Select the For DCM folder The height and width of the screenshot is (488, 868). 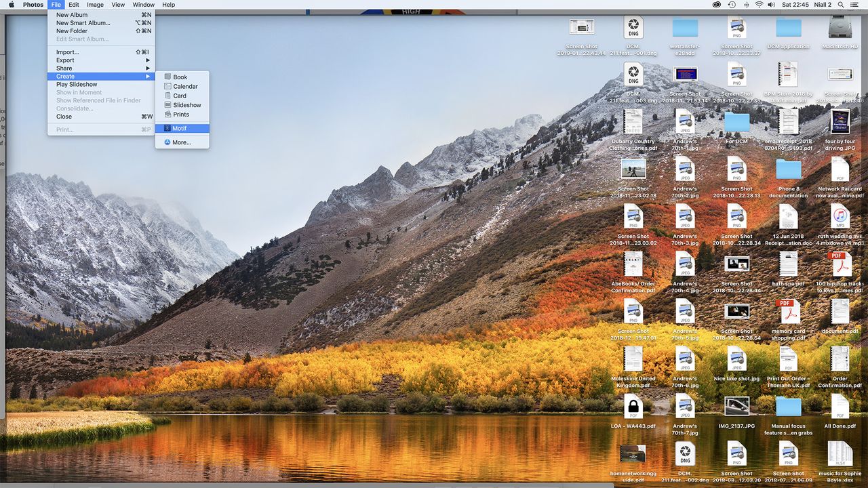(x=736, y=122)
